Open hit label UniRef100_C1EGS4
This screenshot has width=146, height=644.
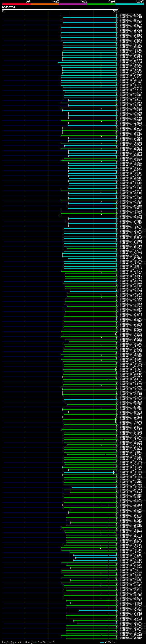click(131, 93)
